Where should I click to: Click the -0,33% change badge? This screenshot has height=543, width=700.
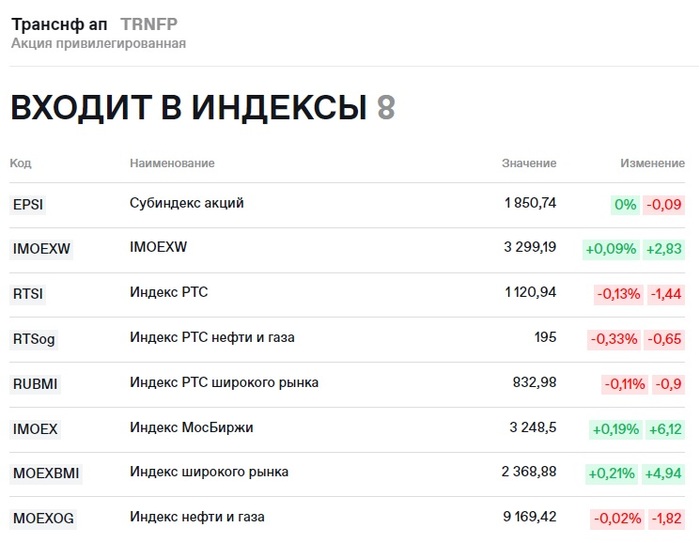(x=615, y=339)
